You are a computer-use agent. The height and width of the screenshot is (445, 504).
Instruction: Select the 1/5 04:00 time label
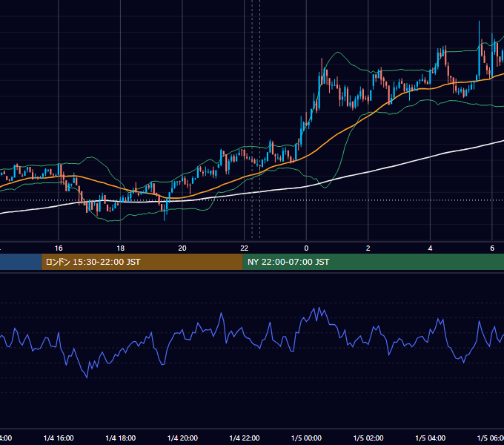click(431, 438)
